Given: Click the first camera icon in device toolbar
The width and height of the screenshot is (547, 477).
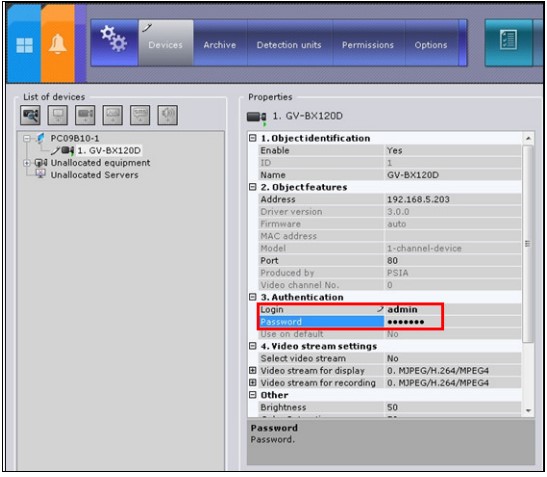Looking at the screenshot, I should 30,115.
